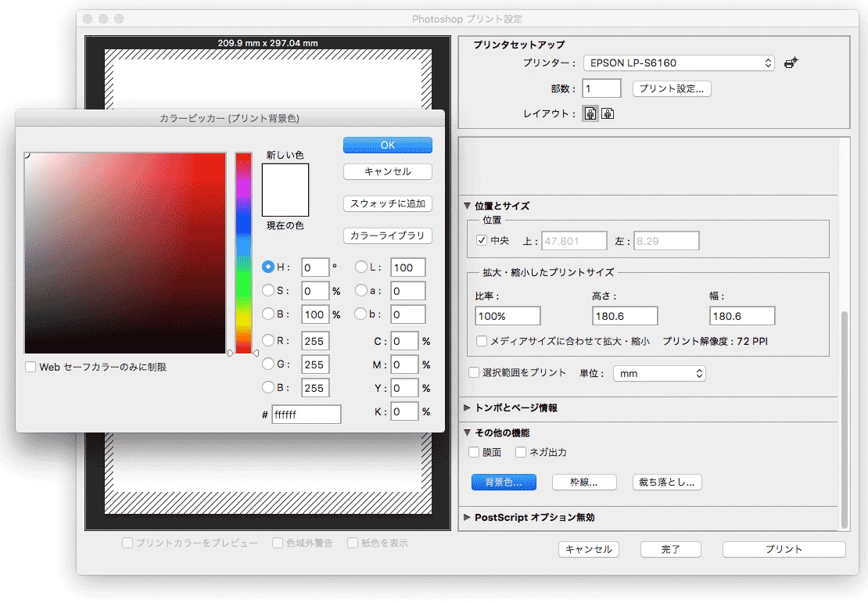Screen dimensions: 868x603
Task: Click OK in the color picker
Action: [x=388, y=145]
